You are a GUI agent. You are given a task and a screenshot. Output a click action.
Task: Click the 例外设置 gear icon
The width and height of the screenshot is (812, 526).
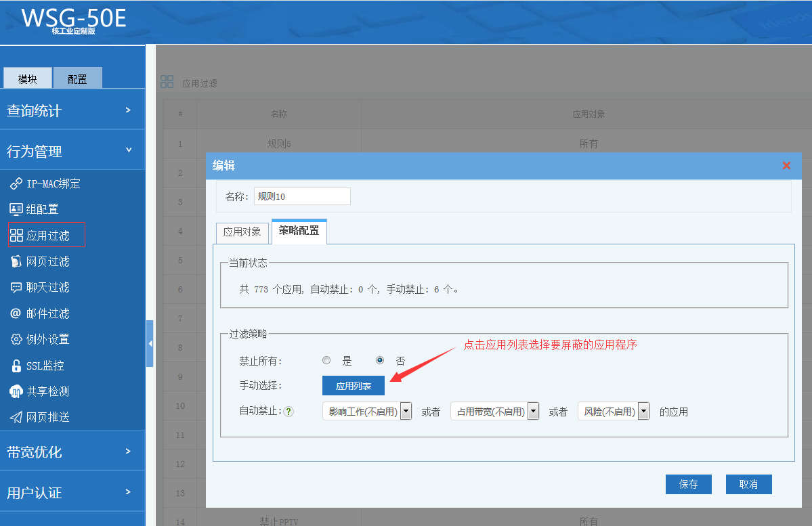16,339
